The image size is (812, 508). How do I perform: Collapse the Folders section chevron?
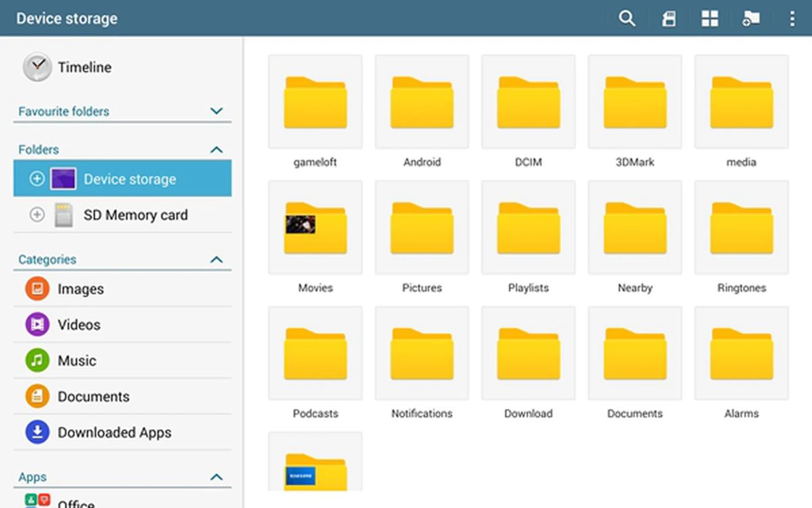(x=216, y=149)
